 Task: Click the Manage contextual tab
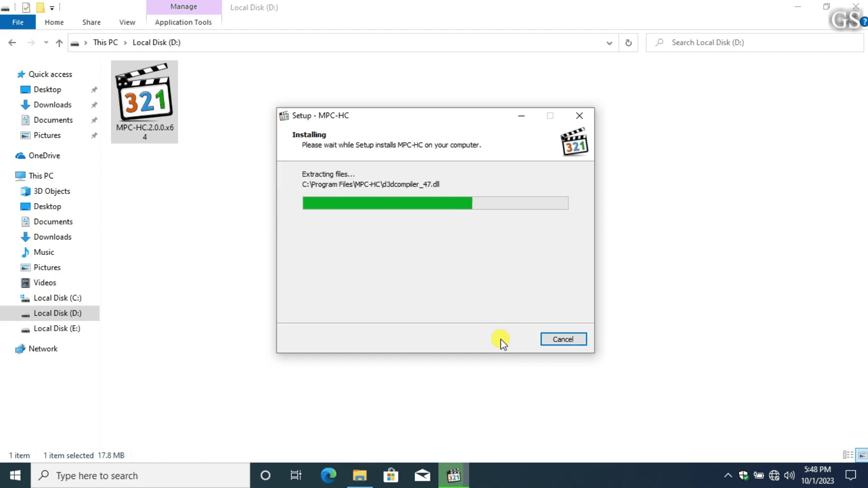pos(184,7)
